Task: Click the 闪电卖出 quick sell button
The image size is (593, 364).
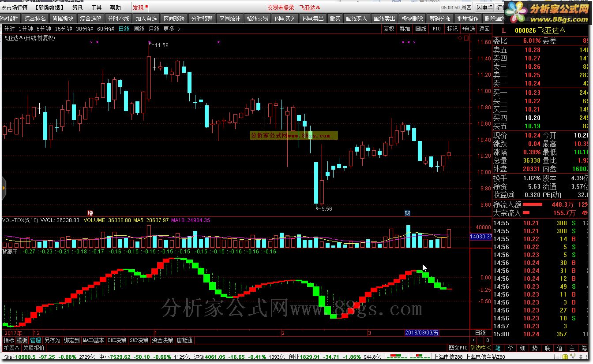Action: pyautogui.click(x=313, y=19)
